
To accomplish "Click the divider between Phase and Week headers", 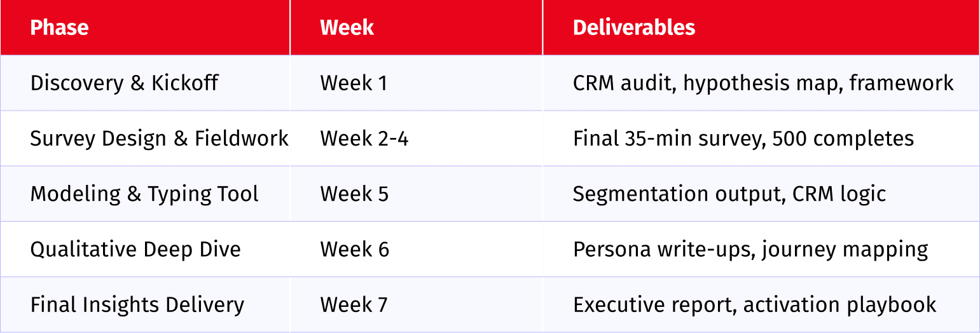I will (290, 27).
